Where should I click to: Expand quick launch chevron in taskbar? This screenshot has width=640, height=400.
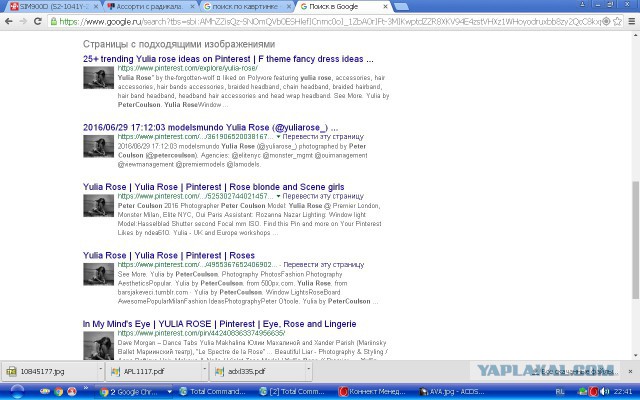(86, 388)
